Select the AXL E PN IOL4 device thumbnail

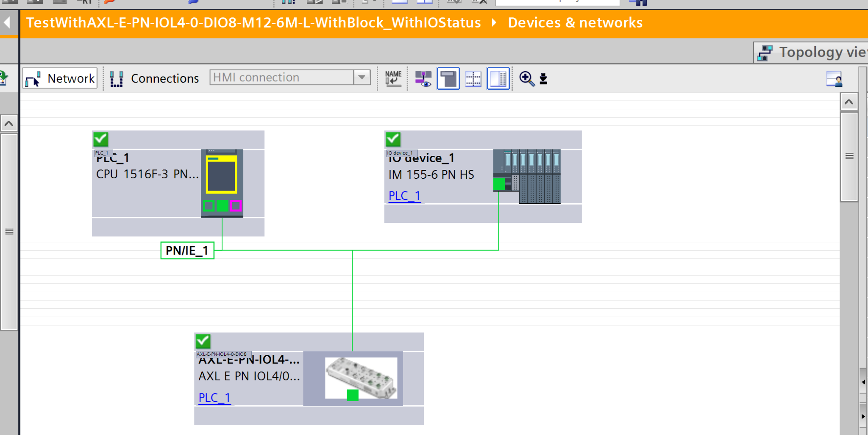click(x=361, y=377)
